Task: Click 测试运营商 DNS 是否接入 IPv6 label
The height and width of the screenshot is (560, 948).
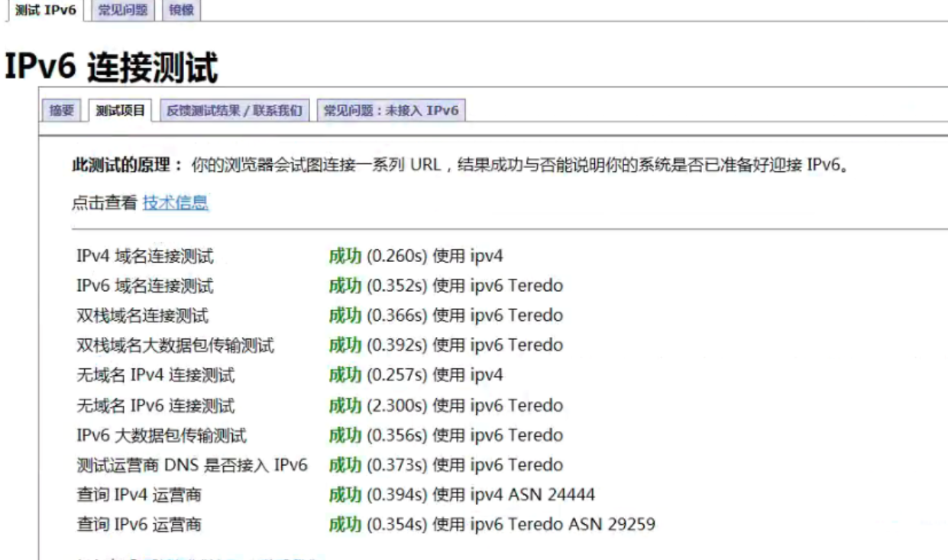Action: [193, 465]
